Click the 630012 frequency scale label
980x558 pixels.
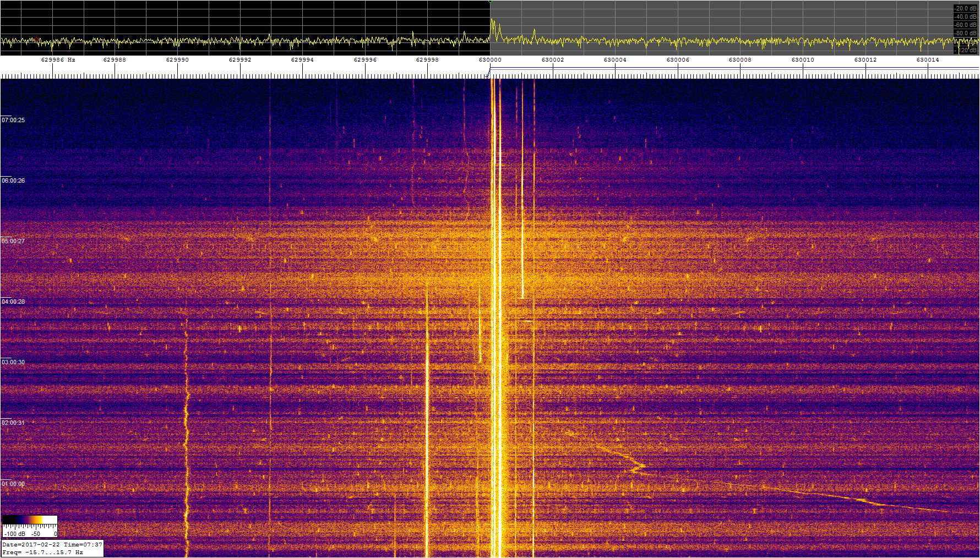(x=865, y=59)
